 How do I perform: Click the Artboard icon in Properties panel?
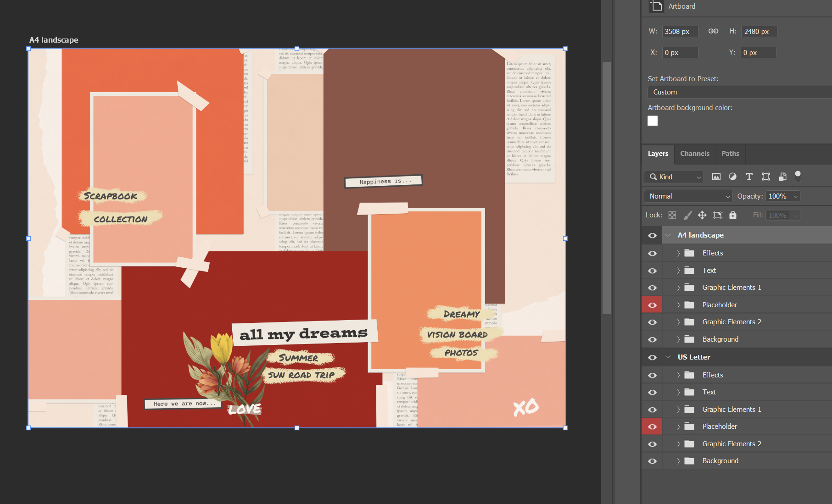tap(657, 6)
